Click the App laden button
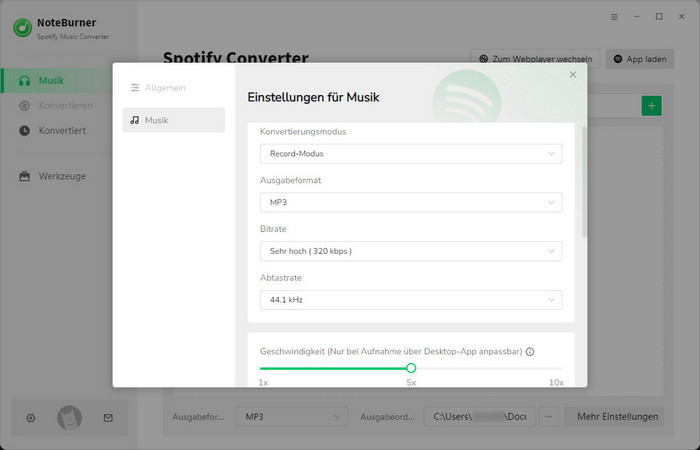Image resolution: width=700 pixels, height=450 pixels. 640,59
